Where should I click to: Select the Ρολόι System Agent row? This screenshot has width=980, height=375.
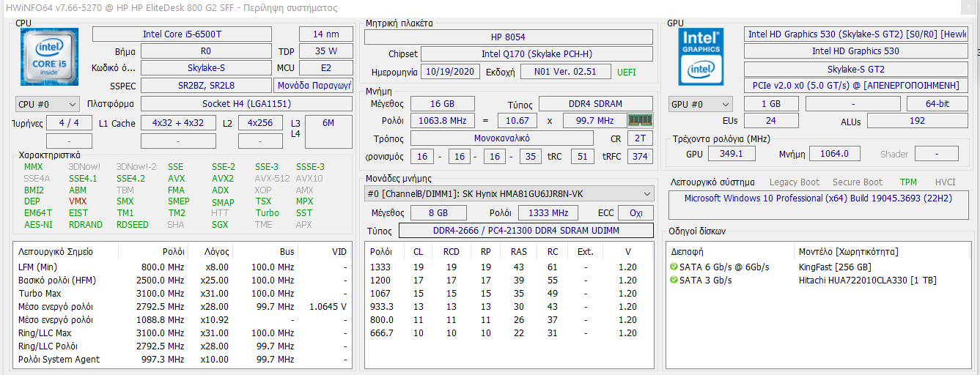183,360
